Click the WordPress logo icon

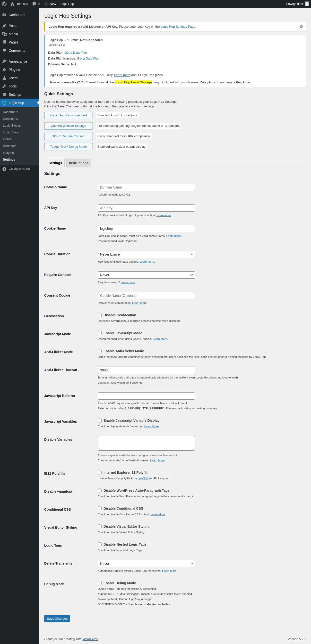tap(4, 4)
